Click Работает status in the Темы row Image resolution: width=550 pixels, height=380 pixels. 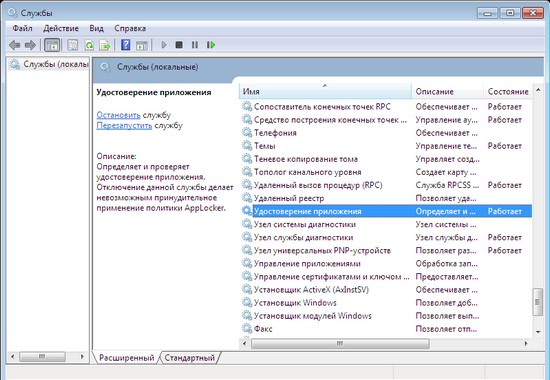coord(504,146)
